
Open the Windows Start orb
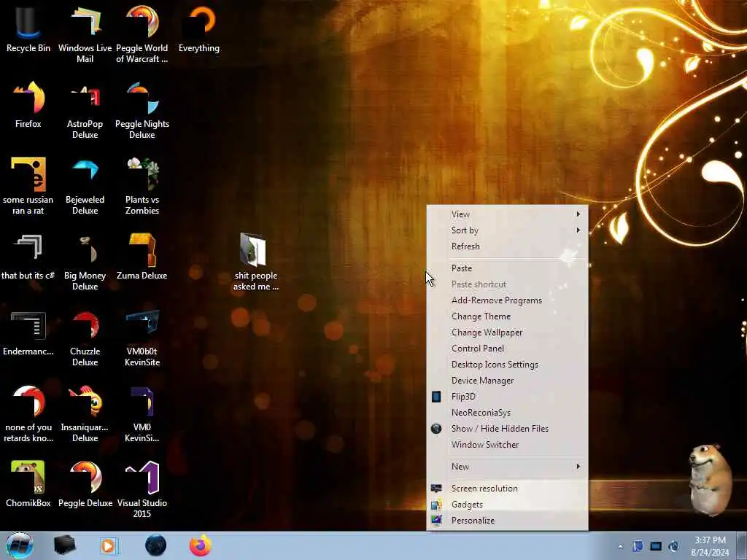(x=19, y=545)
